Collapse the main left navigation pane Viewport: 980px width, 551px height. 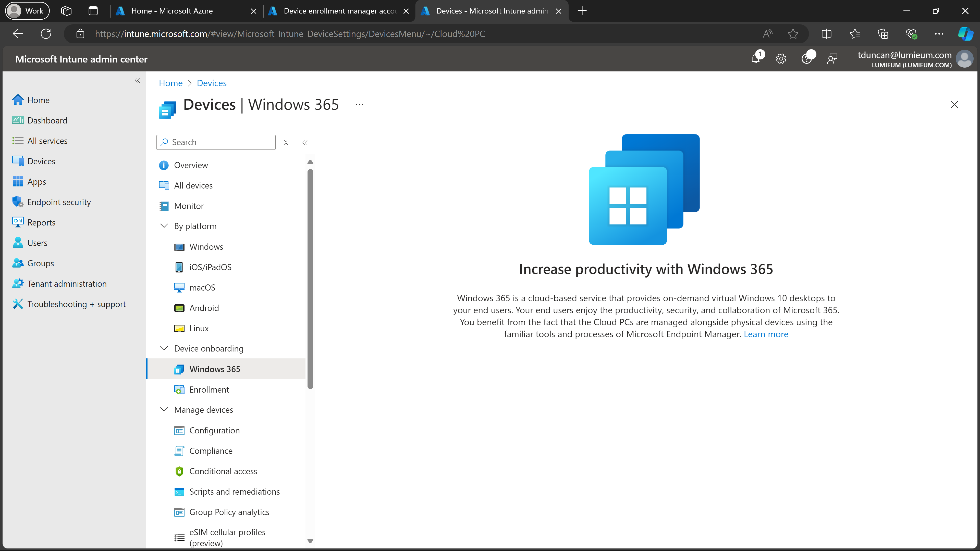click(137, 80)
